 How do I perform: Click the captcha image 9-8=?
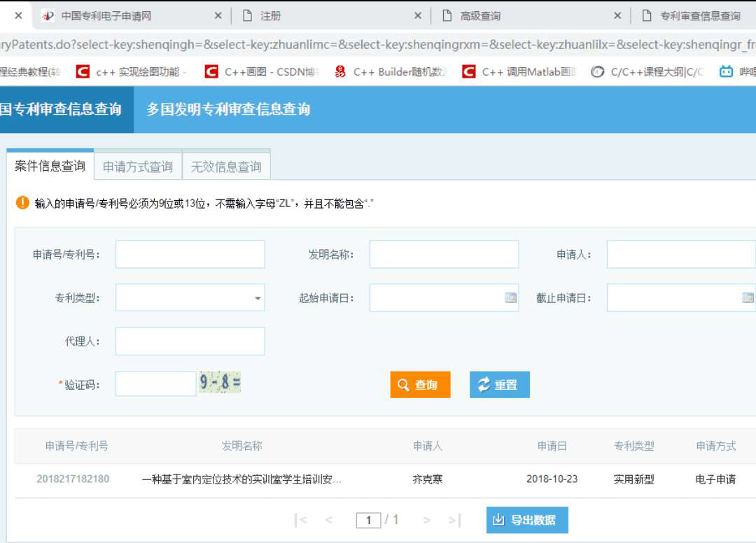pyautogui.click(x=220, y=383)
